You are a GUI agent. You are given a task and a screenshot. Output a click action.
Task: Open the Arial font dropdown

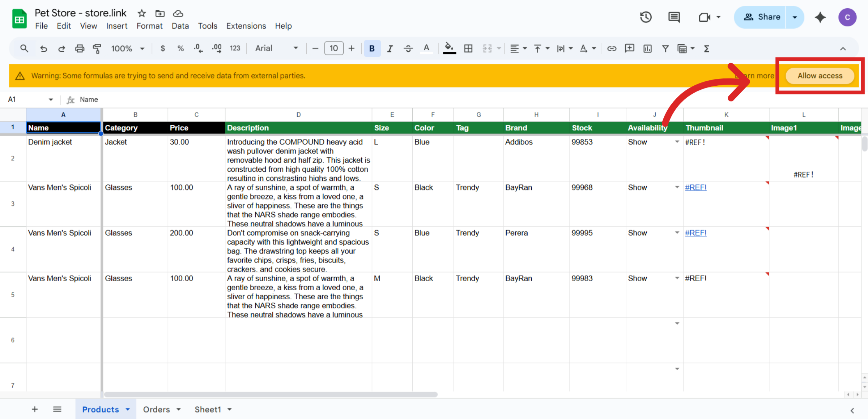[277, 48]
